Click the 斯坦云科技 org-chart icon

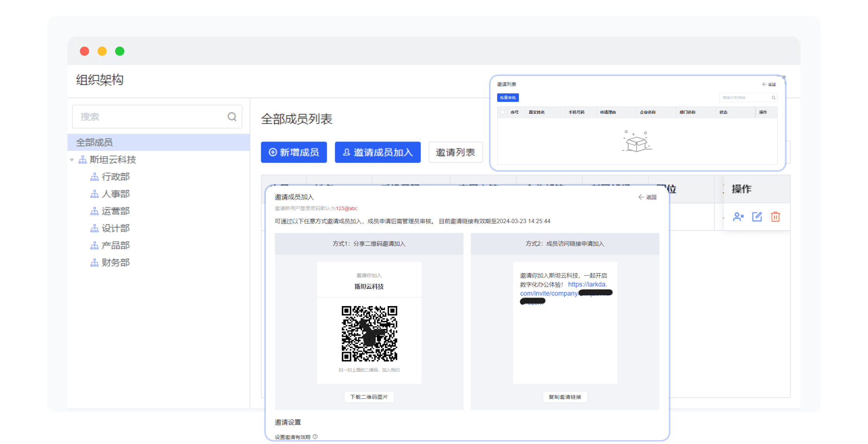(83, 160)
